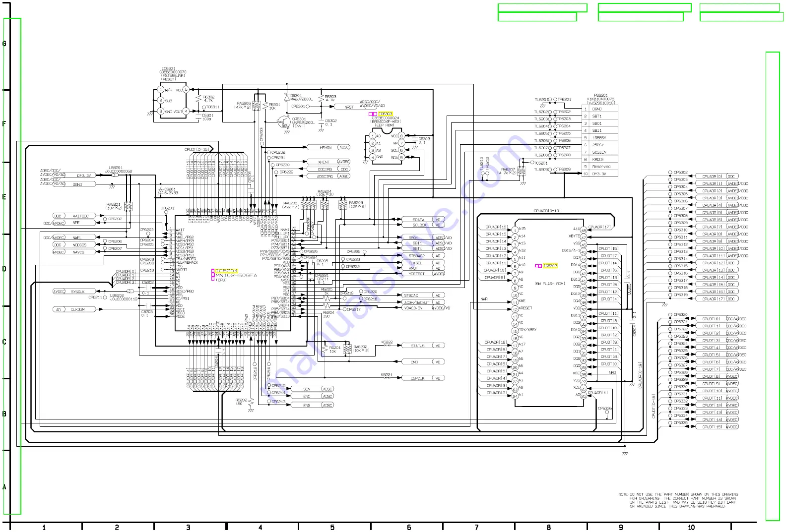Click the NAVCS signal label
The image size is (786, 532).
[x=78, y=252]
